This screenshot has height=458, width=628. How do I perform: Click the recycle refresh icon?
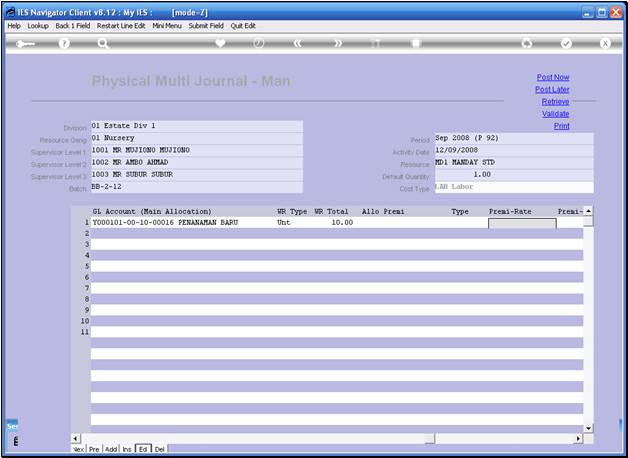527,44
